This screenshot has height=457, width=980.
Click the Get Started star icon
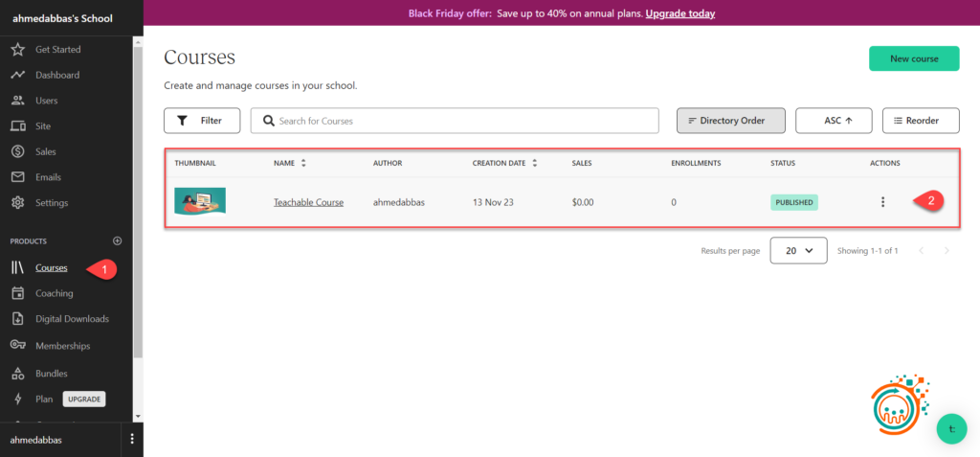pos(17,49)
